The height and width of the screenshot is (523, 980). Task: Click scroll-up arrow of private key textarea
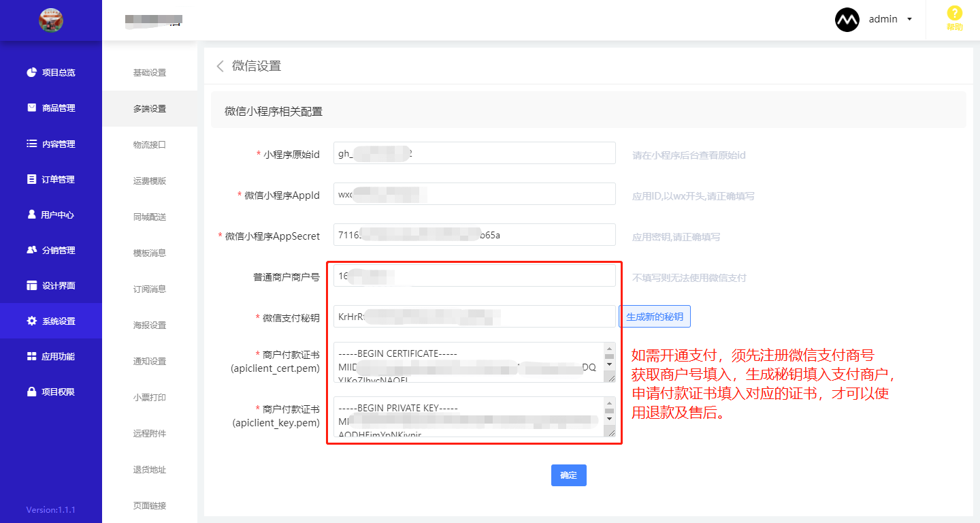609,402
